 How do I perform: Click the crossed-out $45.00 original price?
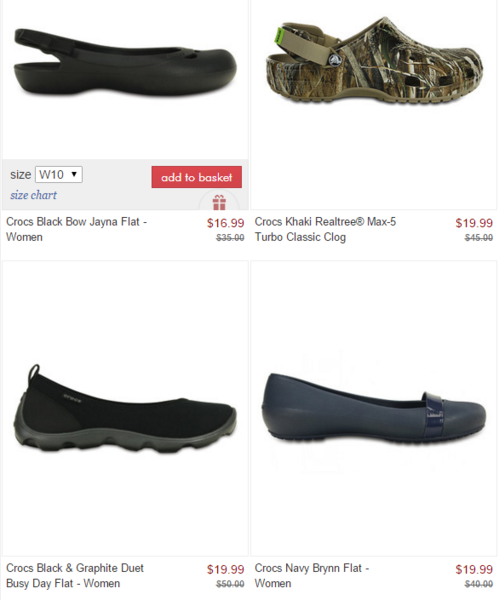(479, 238)
